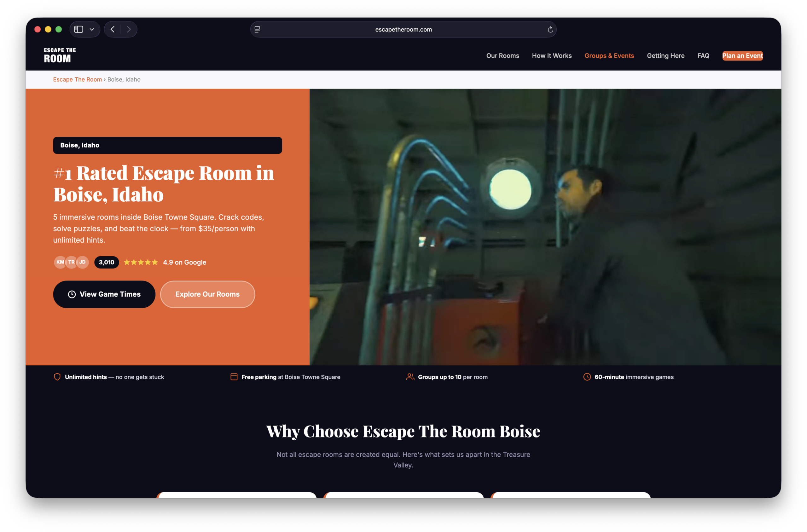Minimize the window with the yellow button
807x532 pixels.
[48, 30]
